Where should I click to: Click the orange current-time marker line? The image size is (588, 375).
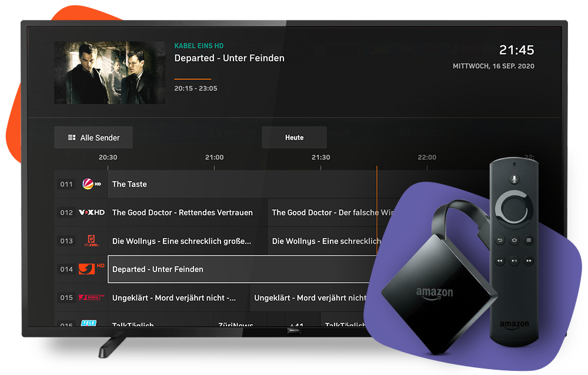pyautogui.click(x=377, y=210)
